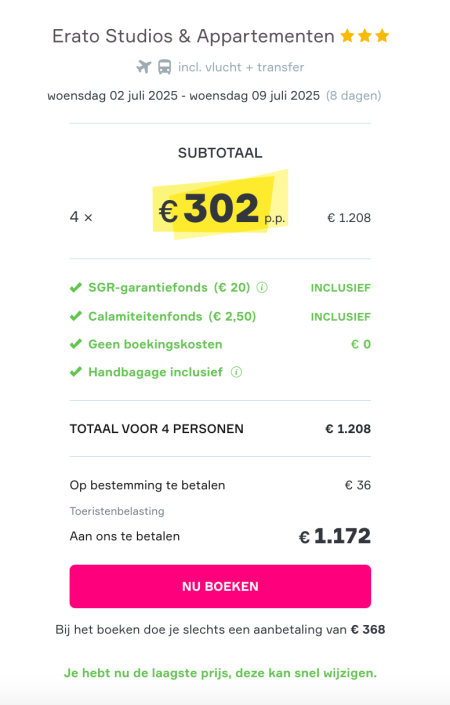This screenshot has width=450, height=705.
Task: Click the checkmark beside Handbagage inclusief
Action: 76,372
